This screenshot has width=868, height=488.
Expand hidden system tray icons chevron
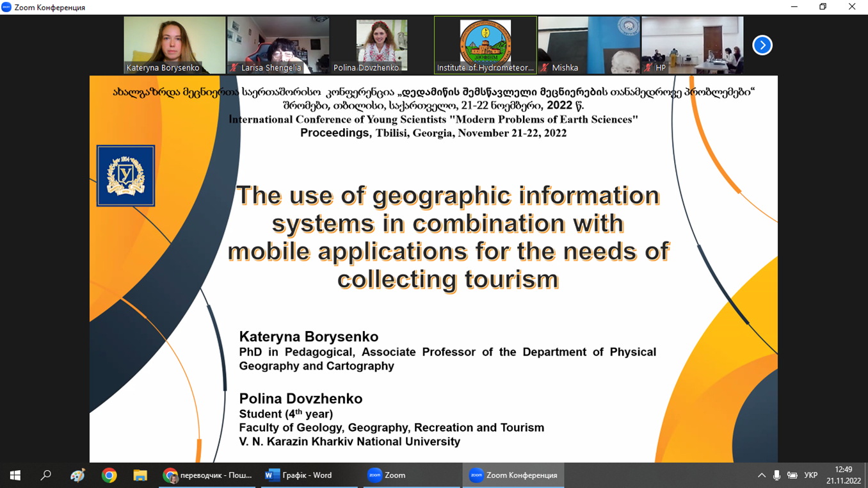[x=761, y=475]
